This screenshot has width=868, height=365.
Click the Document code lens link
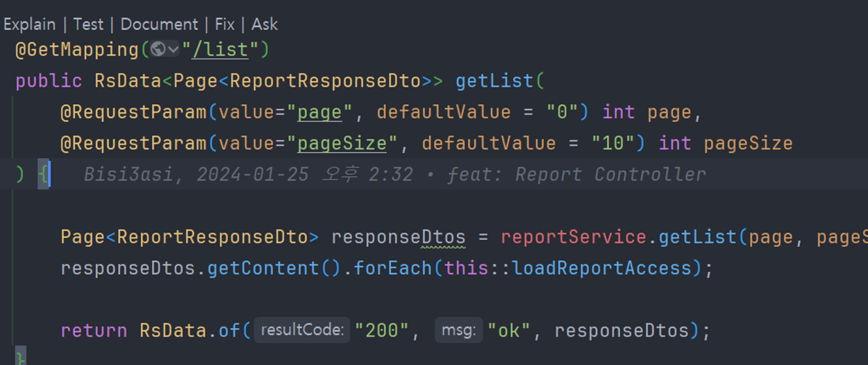pyautogui.click(x=159, y=24)
